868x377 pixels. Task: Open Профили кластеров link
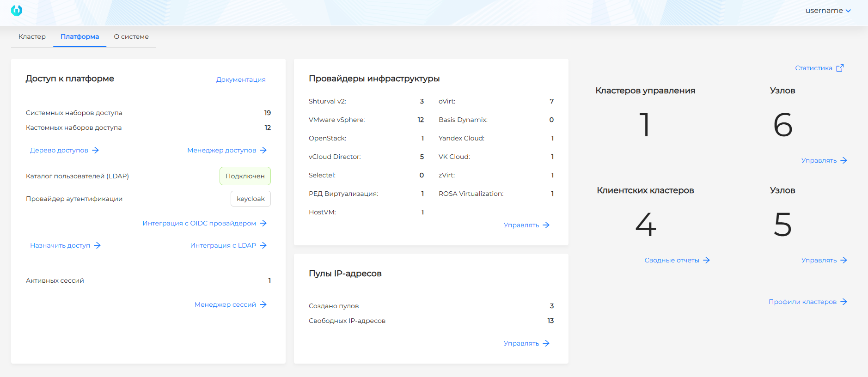pyautogui.click(x=802, y=302)
